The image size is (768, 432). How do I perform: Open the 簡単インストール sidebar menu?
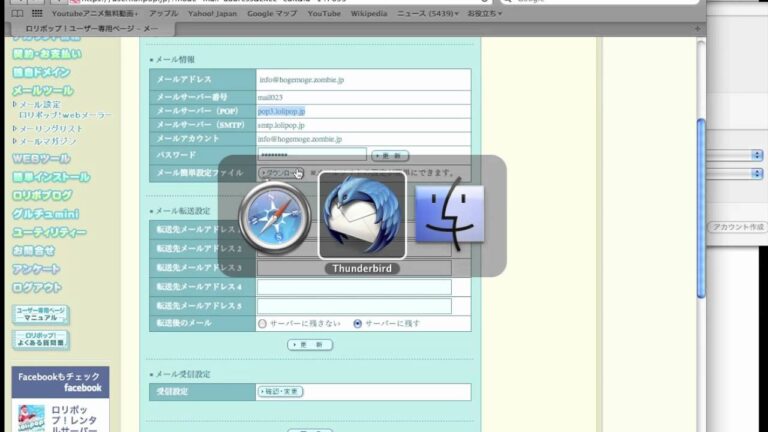51,177
